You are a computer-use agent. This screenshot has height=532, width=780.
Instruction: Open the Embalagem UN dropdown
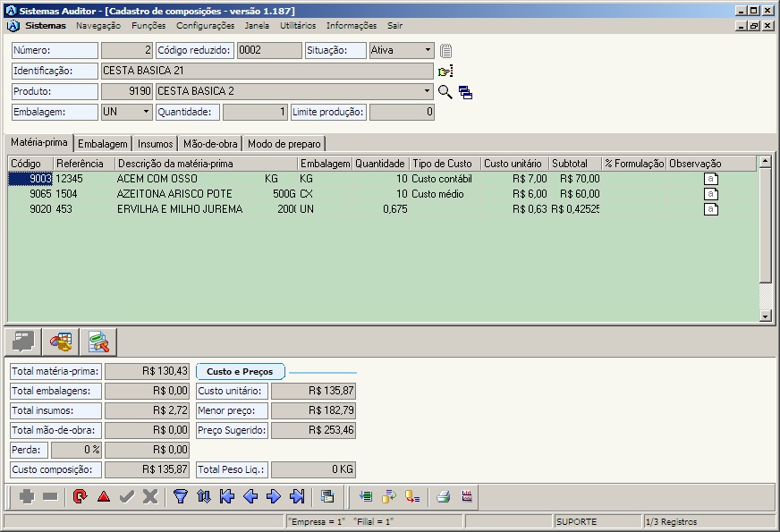pos(147,113)
